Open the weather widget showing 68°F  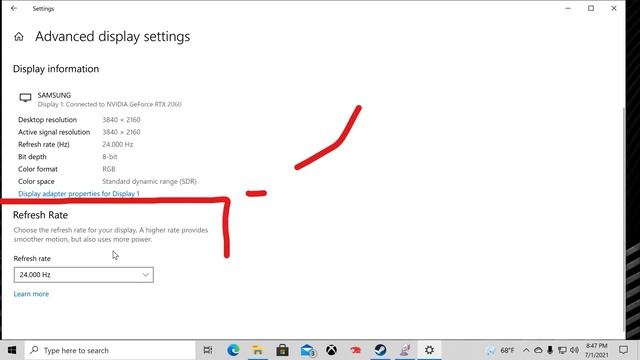coord(500,350)
